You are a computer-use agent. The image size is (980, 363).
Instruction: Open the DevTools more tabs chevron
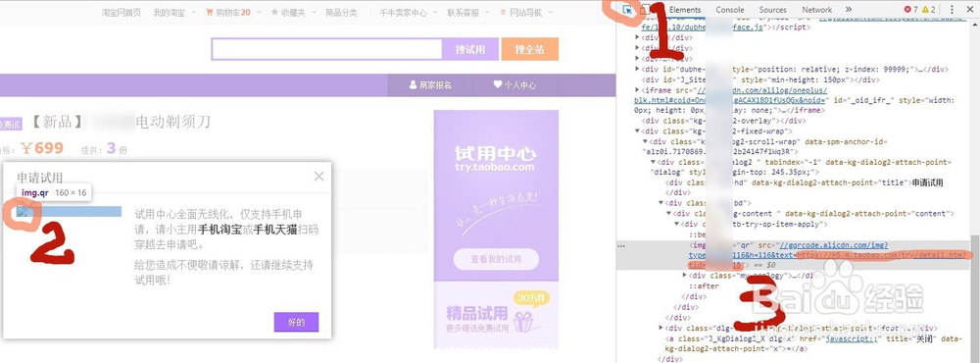(x=848, y=10)
